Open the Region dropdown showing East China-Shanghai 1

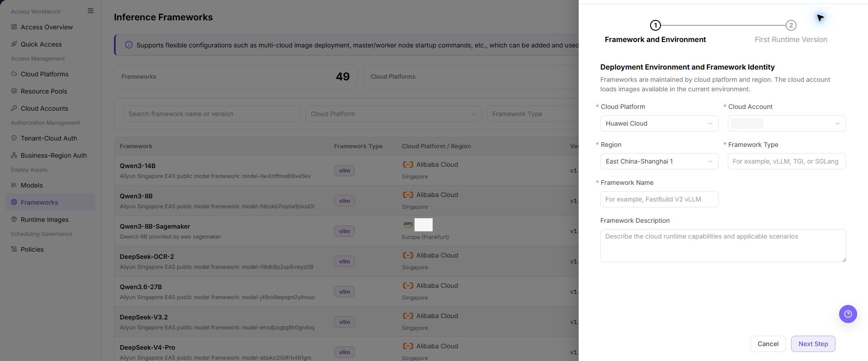(659, 161)
